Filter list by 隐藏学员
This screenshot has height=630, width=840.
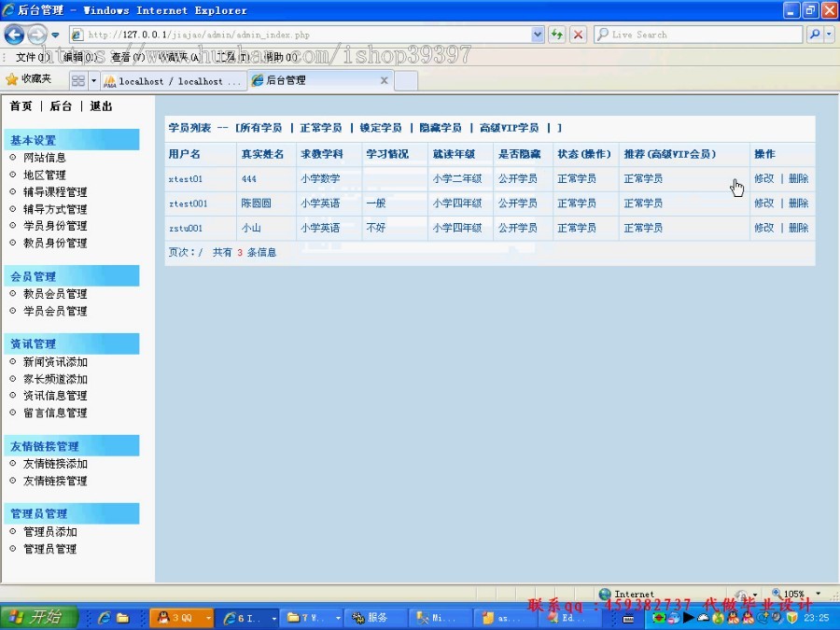(x=441, y=128)
